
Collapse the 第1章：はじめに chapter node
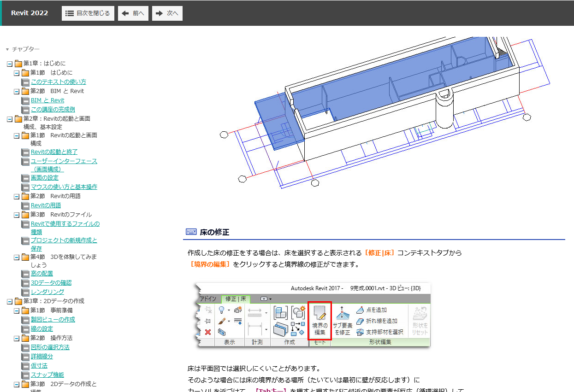[x=10, y=64]
